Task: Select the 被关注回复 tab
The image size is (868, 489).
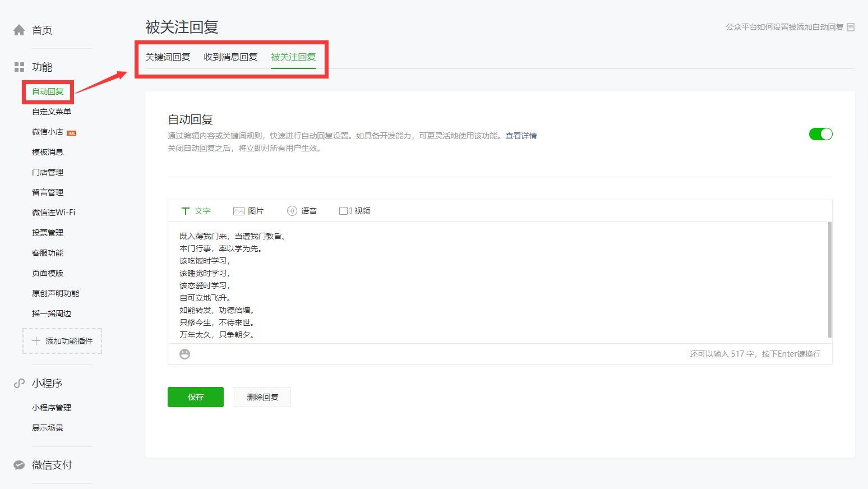Action: click(x=293, y=57)
